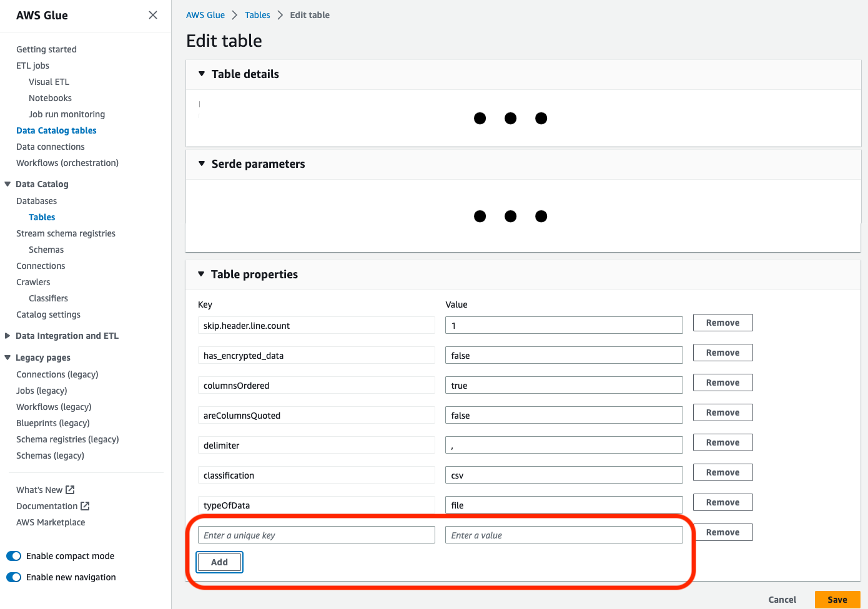Cancel editing the table
868x609 pixels.
[x=782, y=599]
